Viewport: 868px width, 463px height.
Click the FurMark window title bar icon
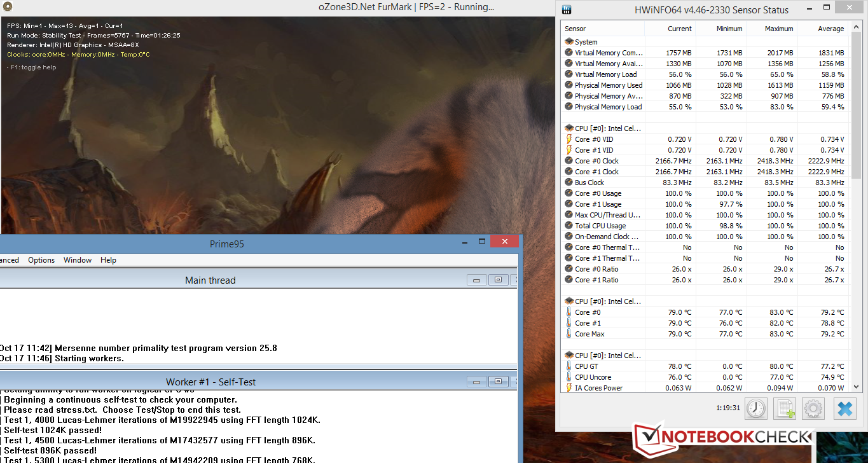pos(7,8)
